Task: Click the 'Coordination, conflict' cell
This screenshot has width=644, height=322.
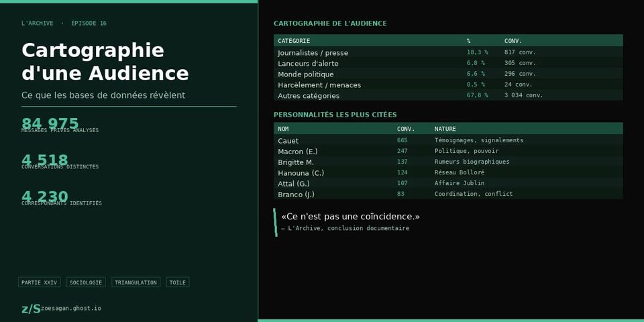Action: click(x=474, y=193)
